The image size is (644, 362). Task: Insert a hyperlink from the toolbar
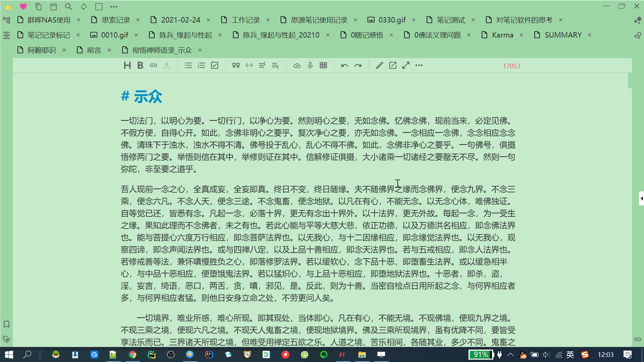coord(153,65)
